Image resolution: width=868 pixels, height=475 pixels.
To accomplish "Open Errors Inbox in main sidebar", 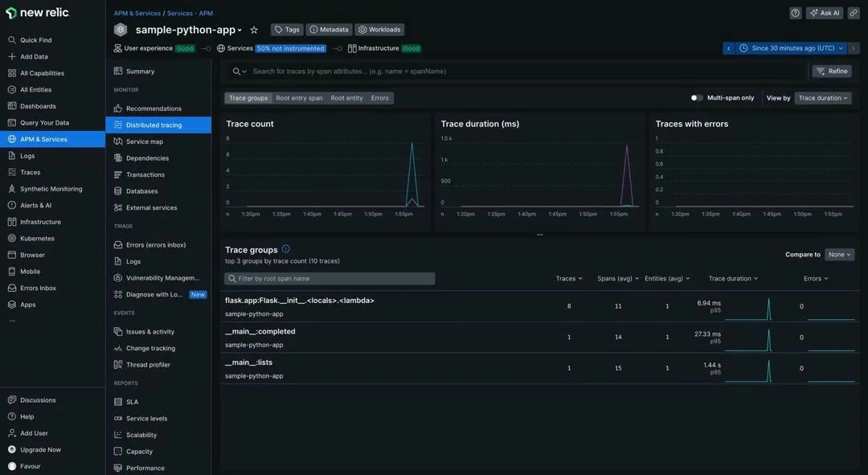I will [x=32, y=288].
